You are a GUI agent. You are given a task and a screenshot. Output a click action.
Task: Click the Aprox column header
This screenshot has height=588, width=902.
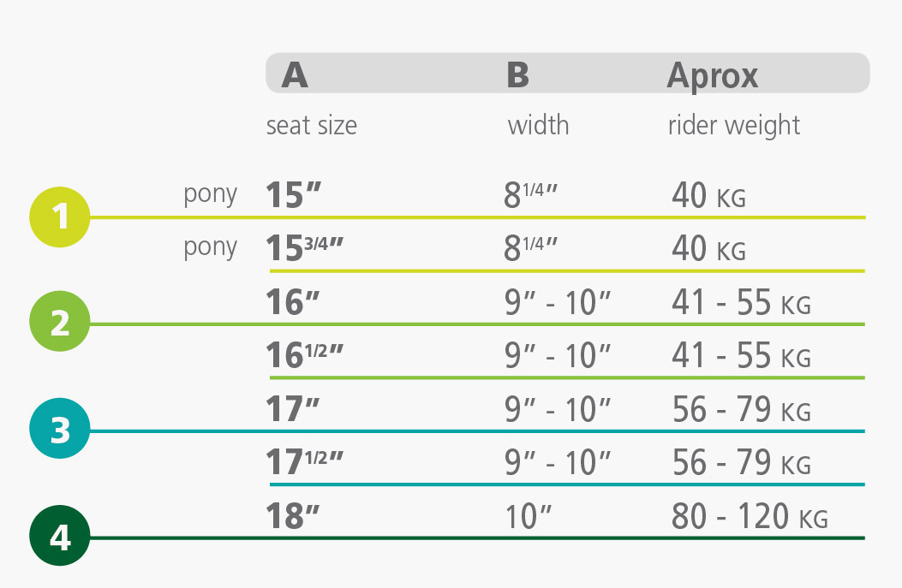pos(713,76)
